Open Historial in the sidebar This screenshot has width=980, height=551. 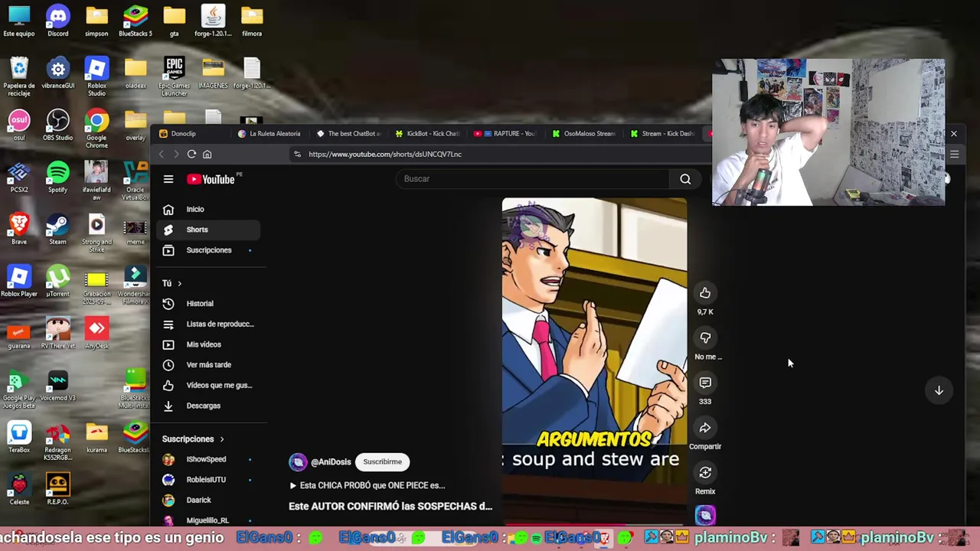pyautogui.click(x=208, y=304)
